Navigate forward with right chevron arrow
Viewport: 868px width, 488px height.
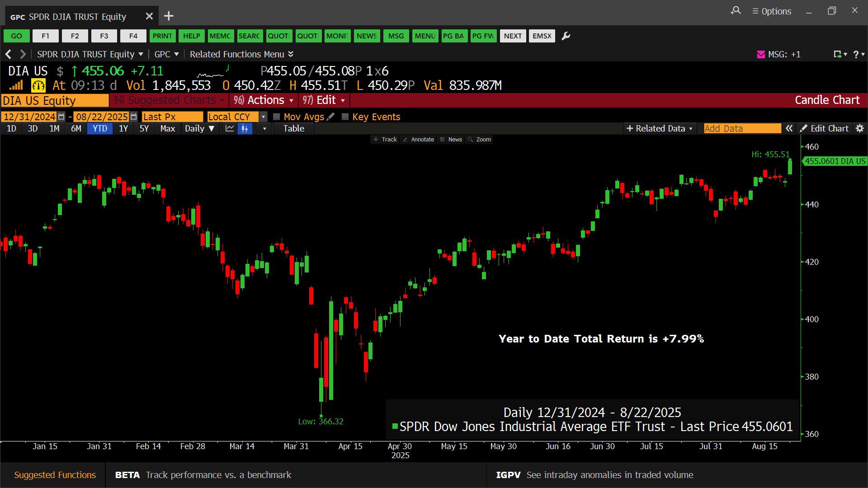pos(23,54)
